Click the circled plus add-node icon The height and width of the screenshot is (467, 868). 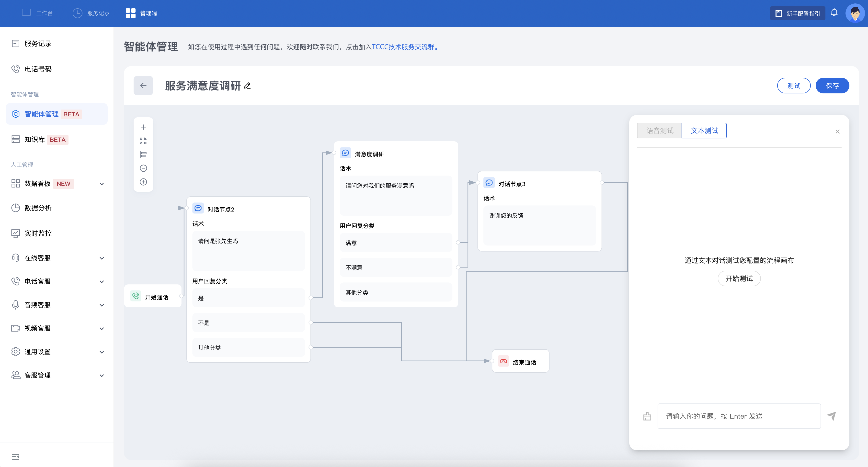tap(143, 182)
